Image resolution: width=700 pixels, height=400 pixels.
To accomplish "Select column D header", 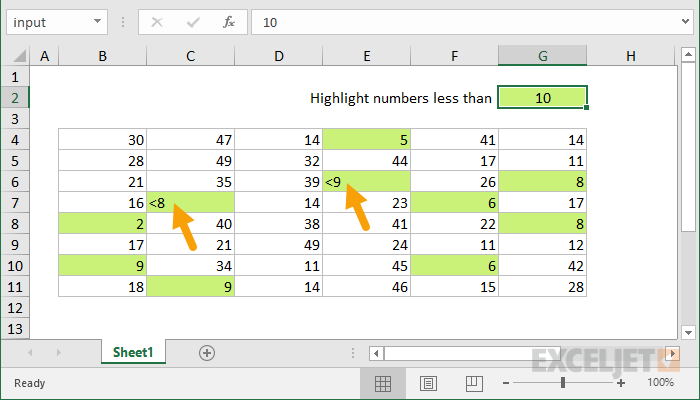I will pos(279,56).
